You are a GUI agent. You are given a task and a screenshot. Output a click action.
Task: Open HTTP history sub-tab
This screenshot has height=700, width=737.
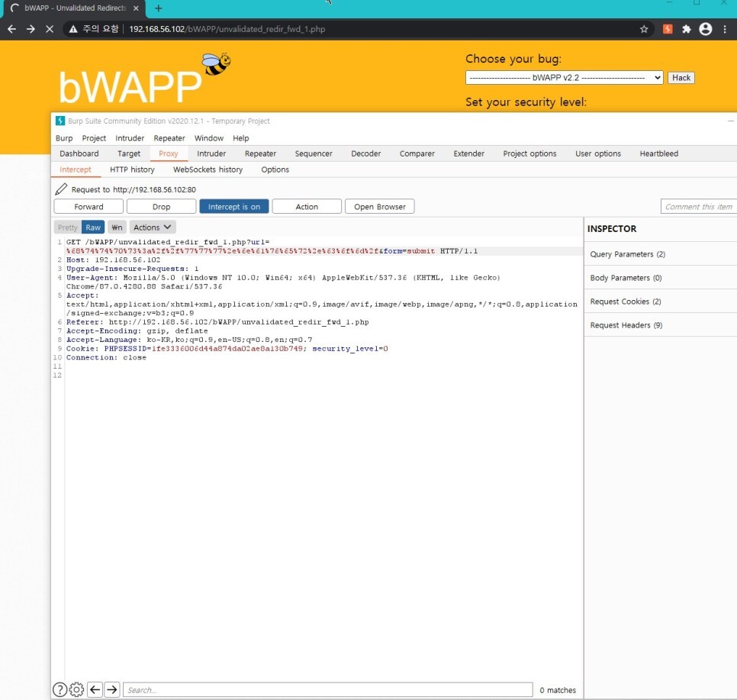click(132, 169)
